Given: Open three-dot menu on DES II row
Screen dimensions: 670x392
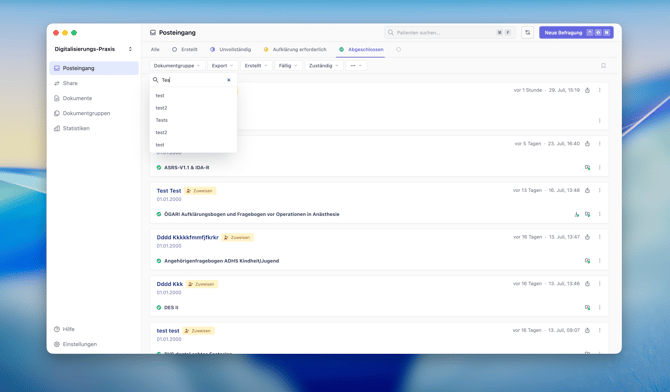Looking at the screenshot, I should coord(599,307).
